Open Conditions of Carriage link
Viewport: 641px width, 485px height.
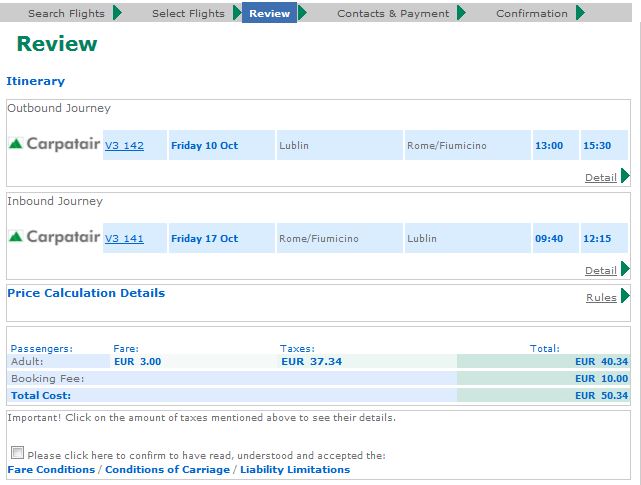168,469
